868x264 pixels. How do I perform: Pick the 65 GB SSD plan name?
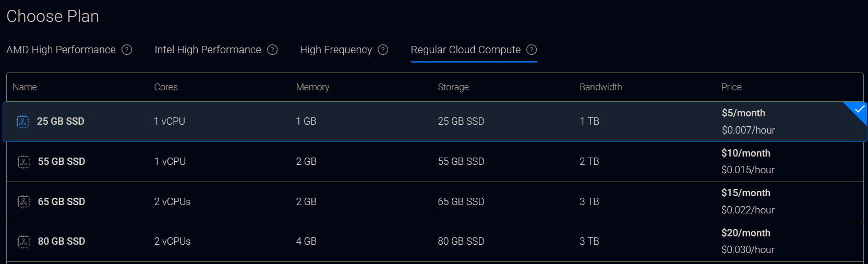(62, 202)
